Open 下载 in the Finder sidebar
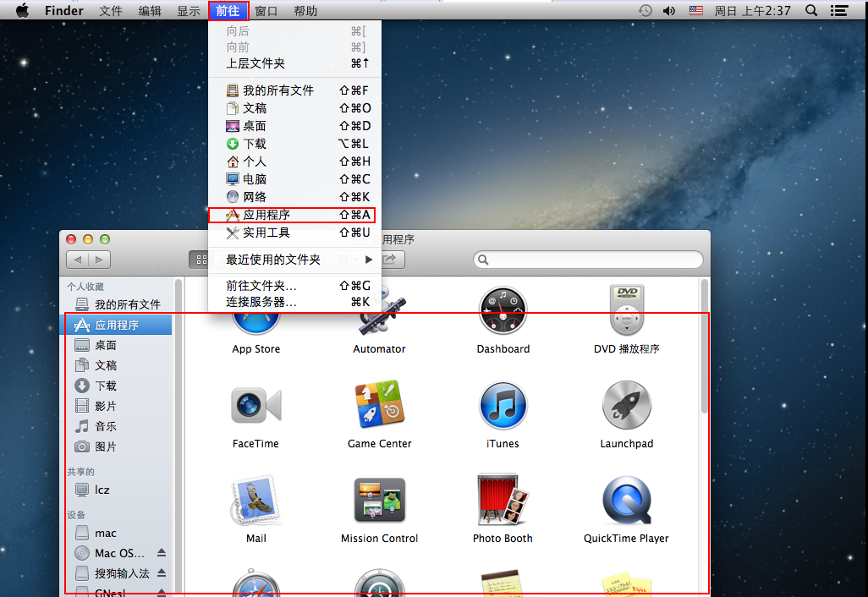 pos(106,386)
